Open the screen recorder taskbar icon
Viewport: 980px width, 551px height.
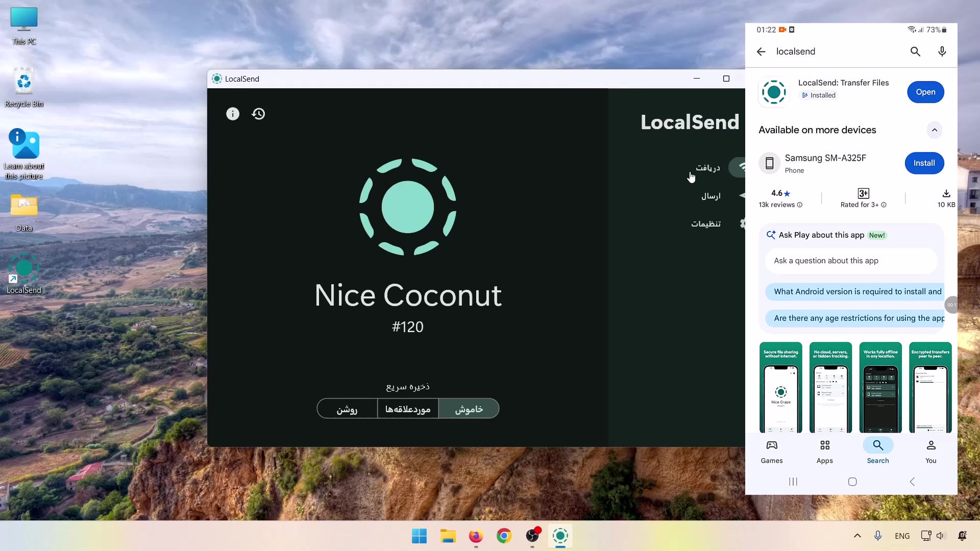(x=532, y=536)
